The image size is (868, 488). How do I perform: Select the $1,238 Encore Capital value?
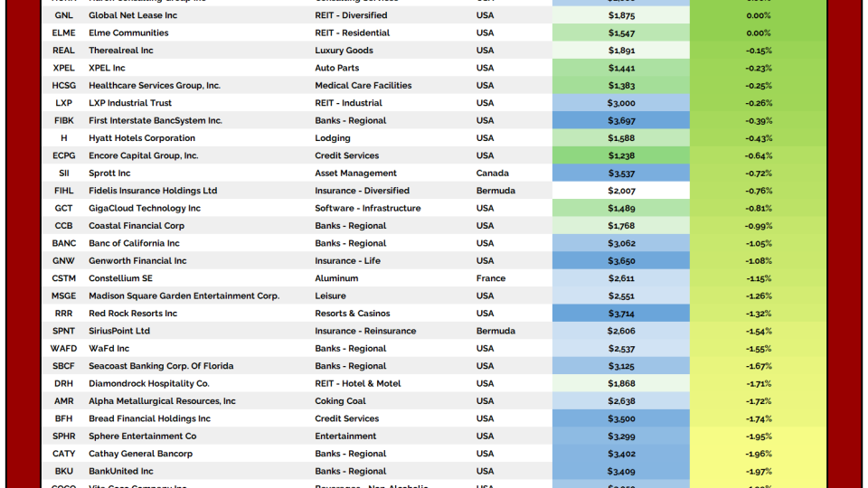pyautogui.click(x=621, y=155)
